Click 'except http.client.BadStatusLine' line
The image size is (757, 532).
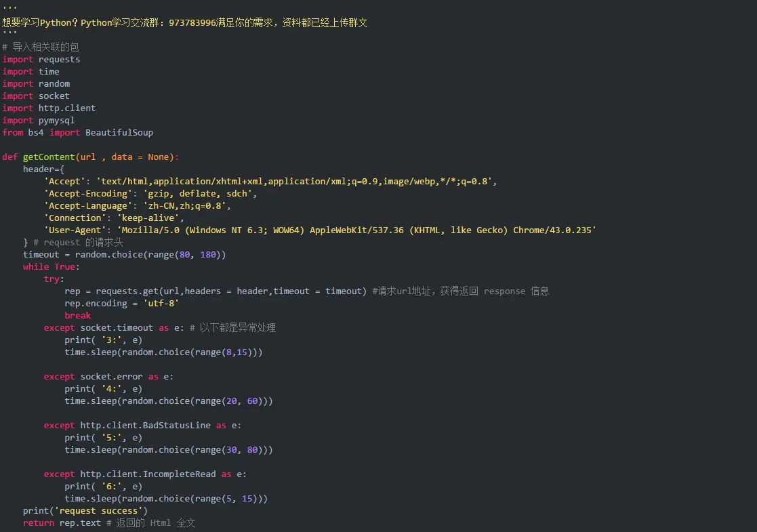(142, 426)
